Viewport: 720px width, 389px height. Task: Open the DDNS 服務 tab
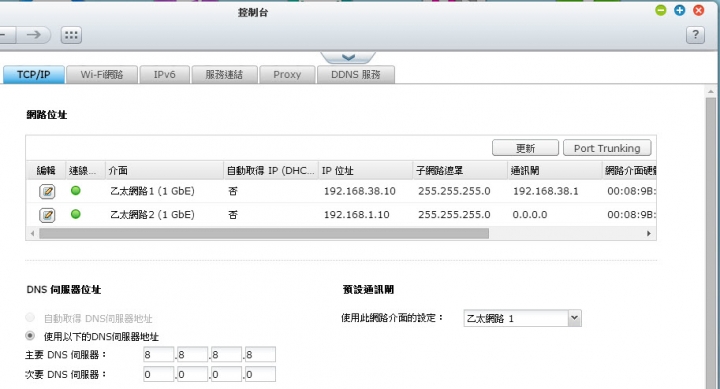coord(355,74)
